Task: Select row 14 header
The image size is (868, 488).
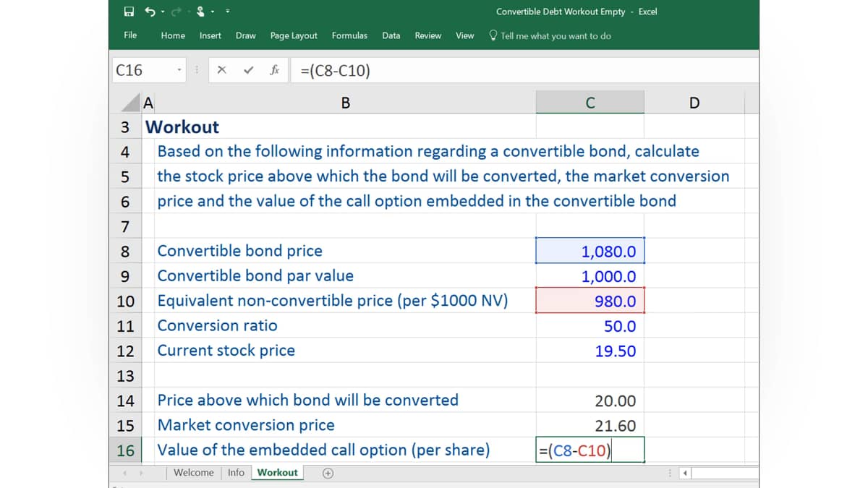Action: [125, 401]
